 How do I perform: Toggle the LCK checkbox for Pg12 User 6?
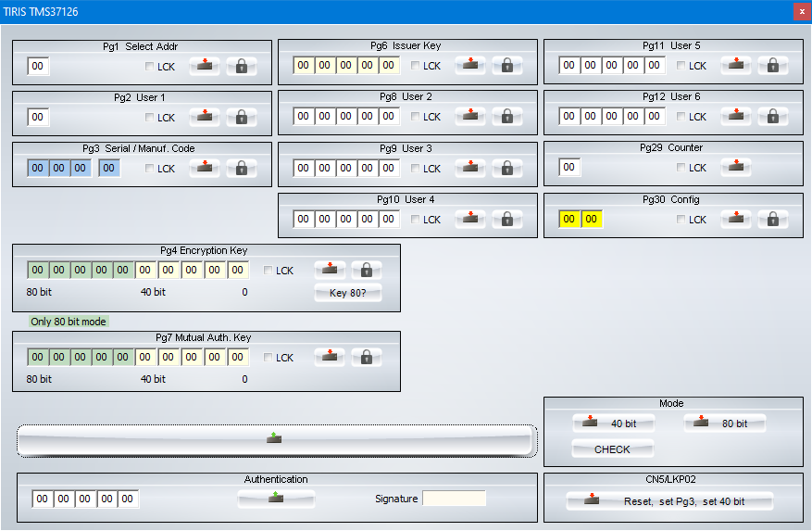tap(681, 116)
